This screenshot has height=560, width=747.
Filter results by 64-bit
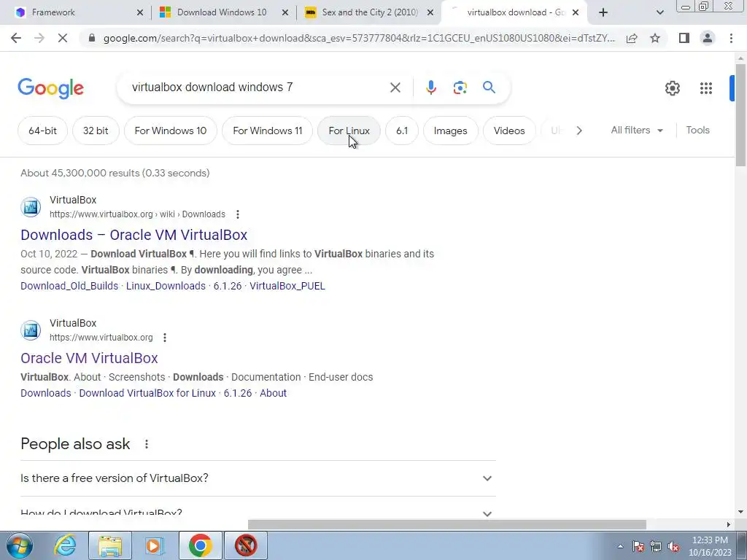[42, 131]
